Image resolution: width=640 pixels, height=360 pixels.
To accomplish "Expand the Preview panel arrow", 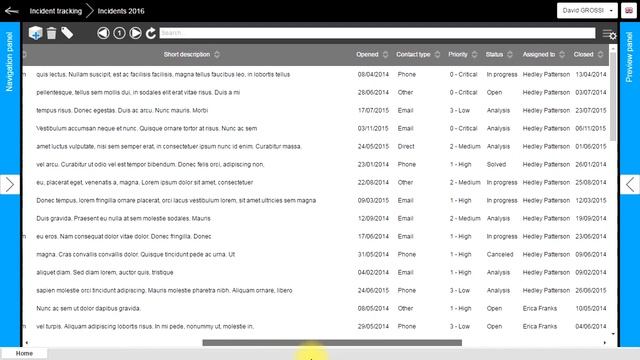I will click(630, 184).
